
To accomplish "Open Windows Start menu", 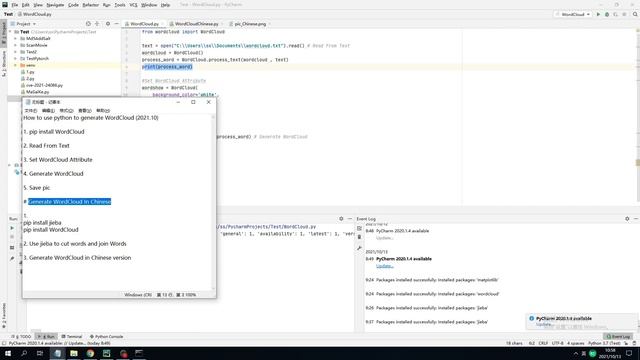I will click(8, 353).
